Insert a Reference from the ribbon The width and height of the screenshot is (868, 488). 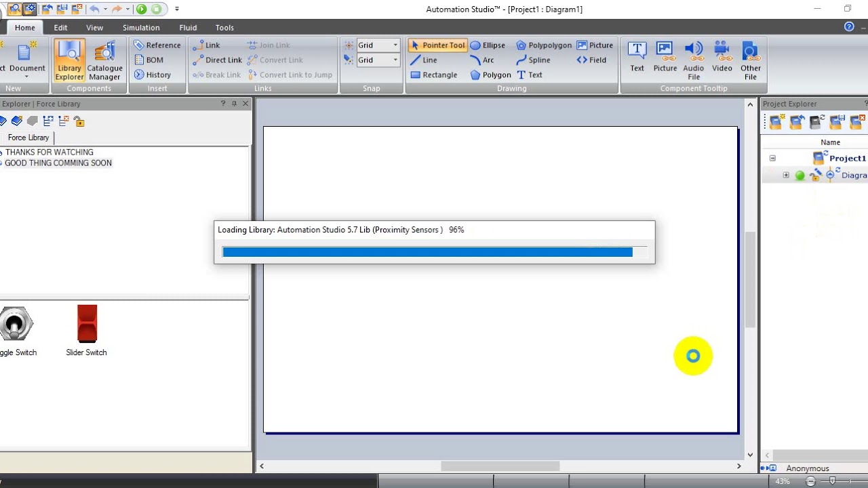(157, 45)
